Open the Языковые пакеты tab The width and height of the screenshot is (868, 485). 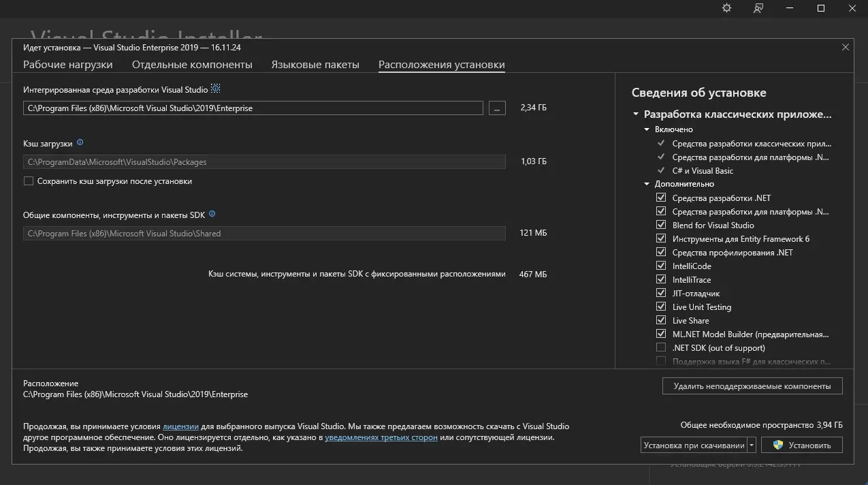coord(315,65)
